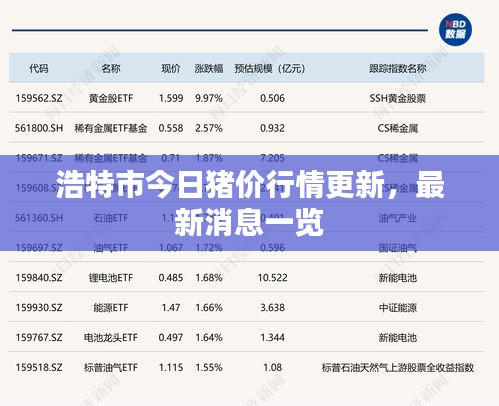Click the name 能源ETF

tap(111, 308)
